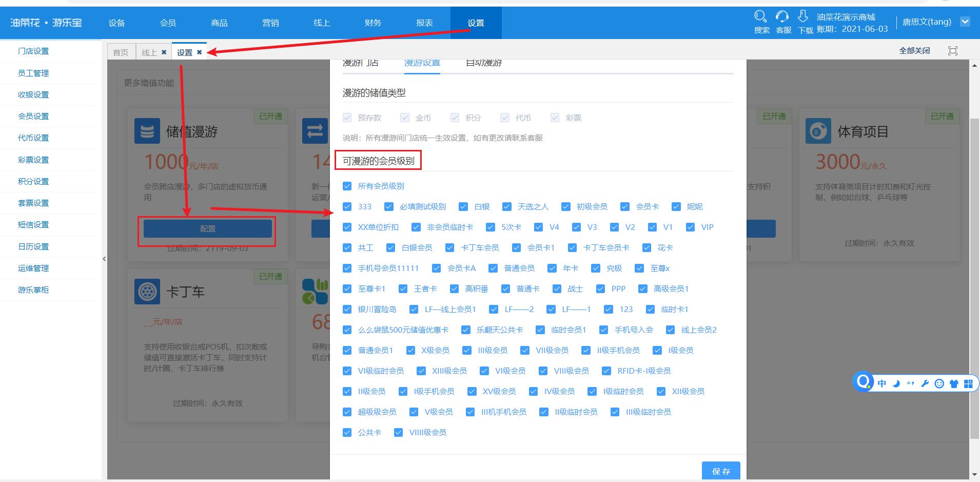The image size is (980, 482).
Task: Click the scrollbar down arrow
Action: 974,474
